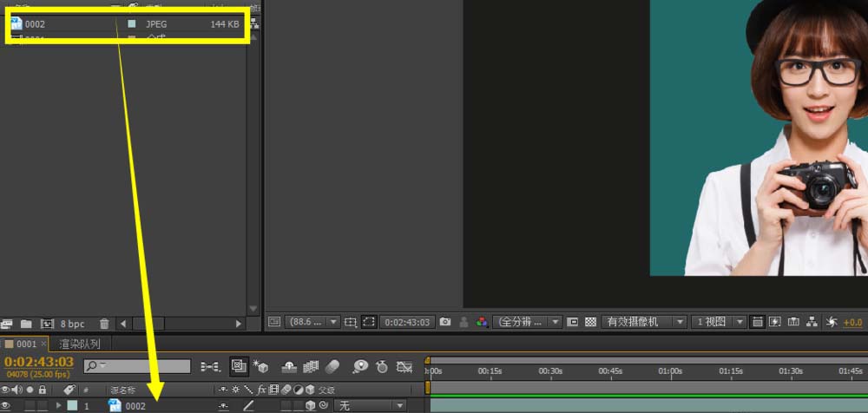Toggle the Graph Editor view

404,366
